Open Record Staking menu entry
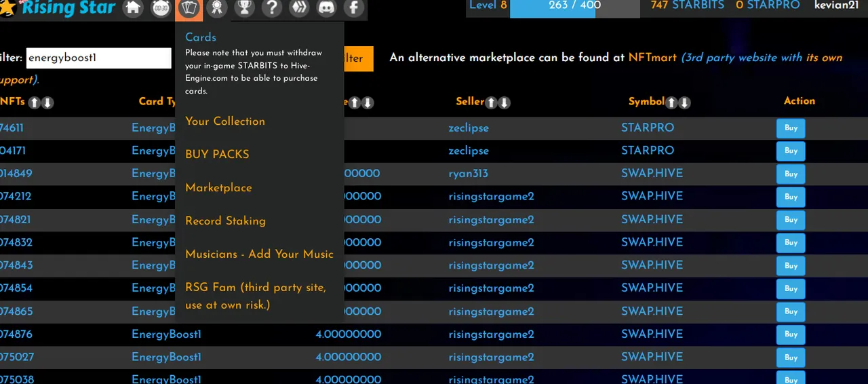Viewport: 868px width, 384px height. click(225, 220)
